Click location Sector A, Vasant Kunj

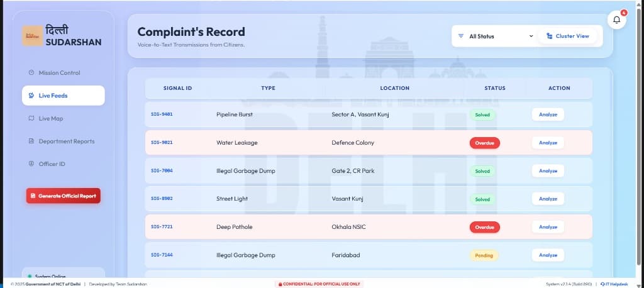(x=360, y=114)
